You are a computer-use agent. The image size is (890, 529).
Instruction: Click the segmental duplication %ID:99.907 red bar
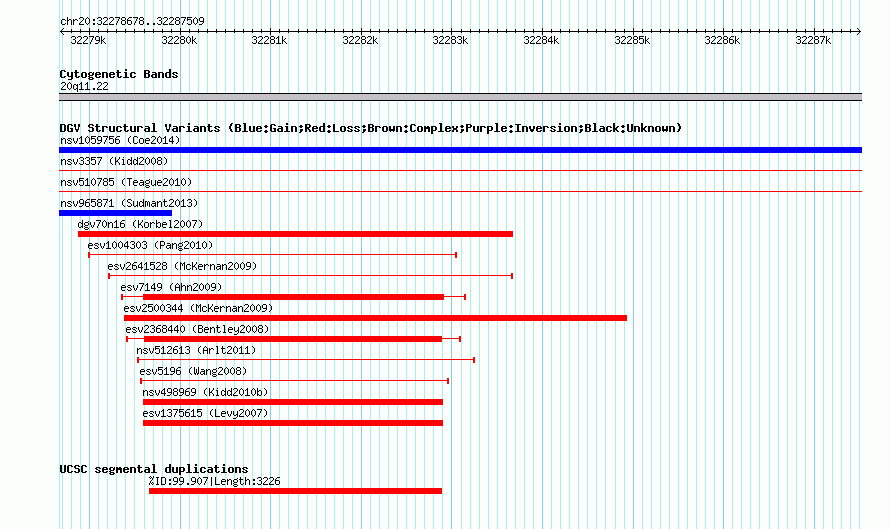click(x=295, y=491)
